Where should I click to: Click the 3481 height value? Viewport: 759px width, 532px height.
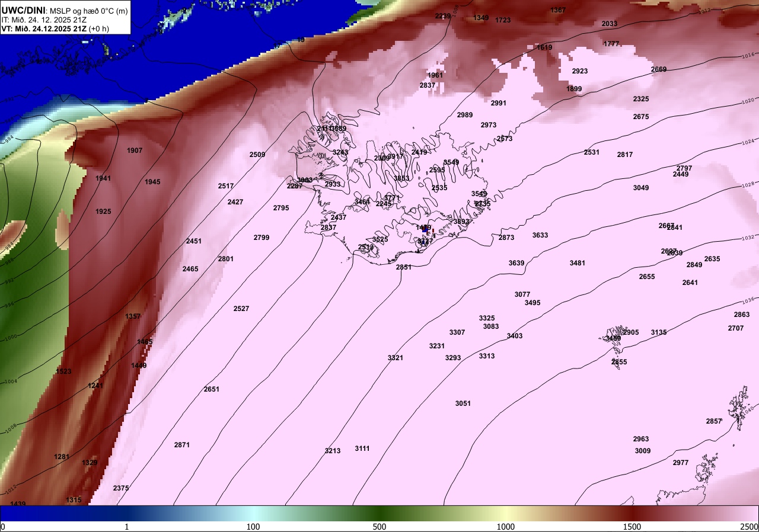point(578,263)
